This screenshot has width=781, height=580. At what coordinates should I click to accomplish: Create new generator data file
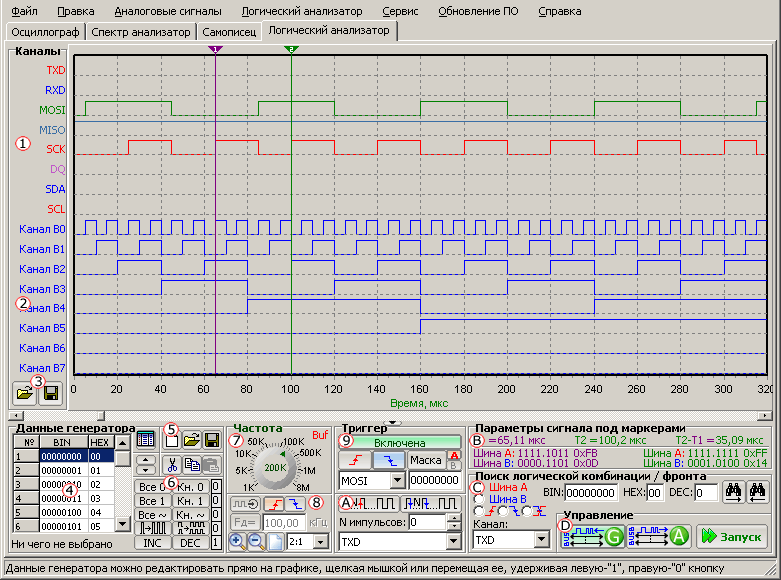pos(172,440)
